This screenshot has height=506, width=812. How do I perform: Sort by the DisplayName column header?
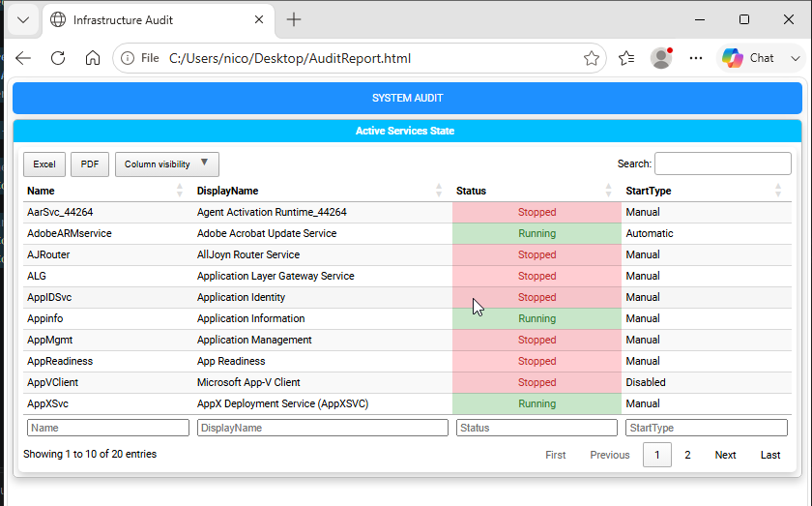(x=322, y=191)
